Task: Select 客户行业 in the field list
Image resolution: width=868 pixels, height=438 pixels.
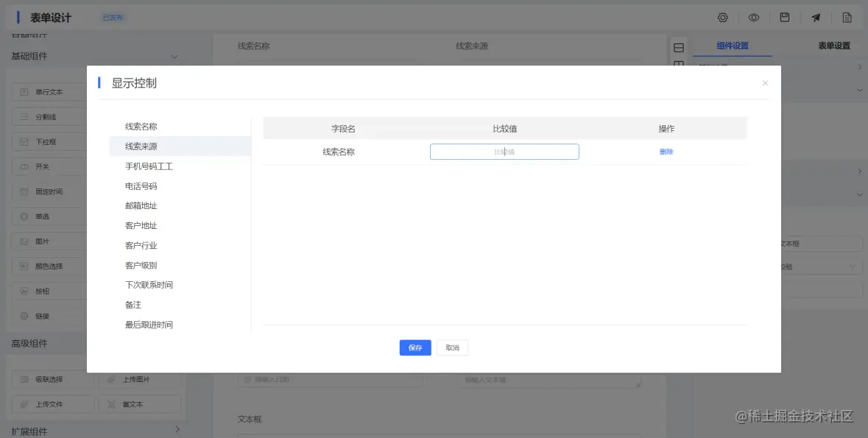Action: tap(180, 245)
